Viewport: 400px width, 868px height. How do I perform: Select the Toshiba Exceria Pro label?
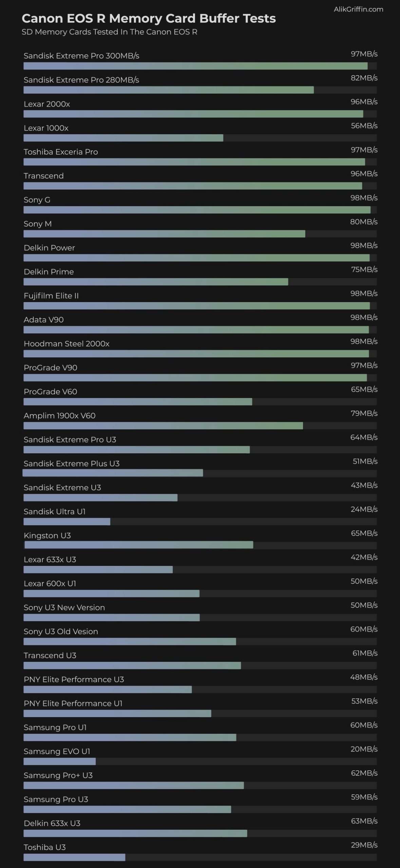[x=61, y=152]
